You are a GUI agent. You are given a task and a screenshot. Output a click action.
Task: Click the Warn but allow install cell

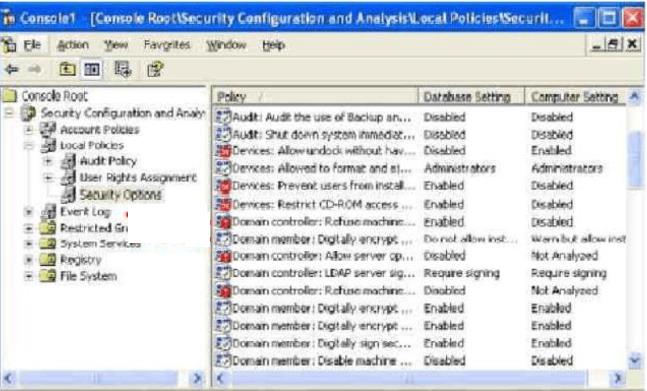click(579, 239)
